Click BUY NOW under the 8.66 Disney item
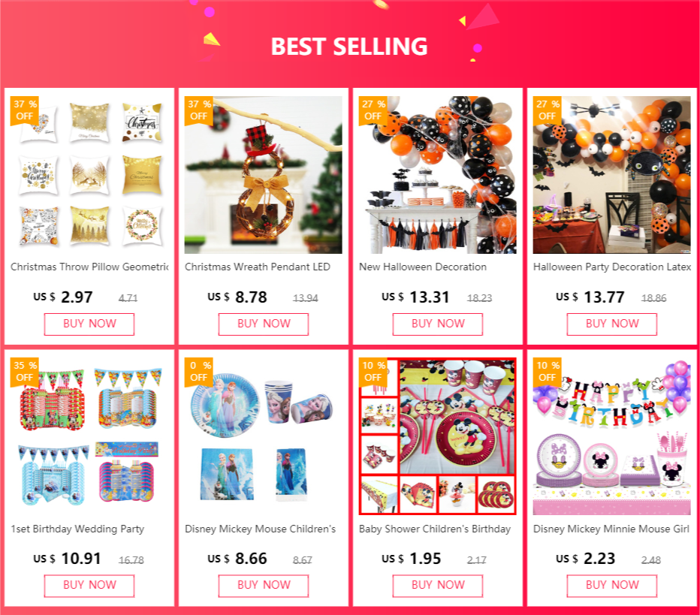 click(264, 586)
